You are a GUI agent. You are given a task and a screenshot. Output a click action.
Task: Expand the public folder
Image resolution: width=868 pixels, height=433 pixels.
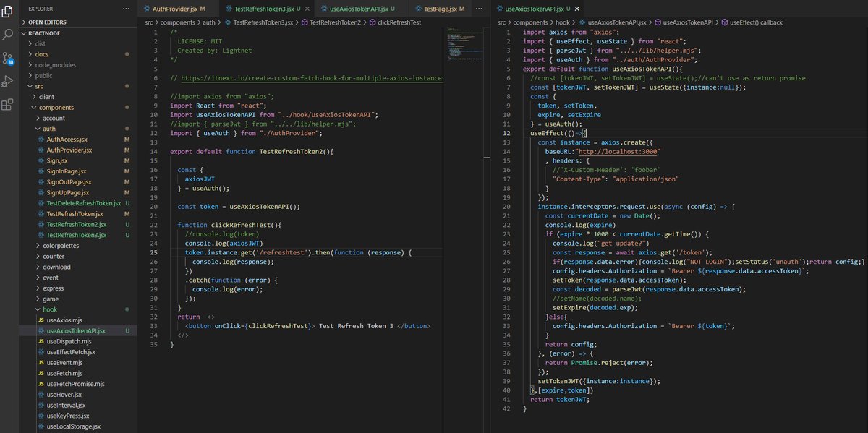(78, 75)
